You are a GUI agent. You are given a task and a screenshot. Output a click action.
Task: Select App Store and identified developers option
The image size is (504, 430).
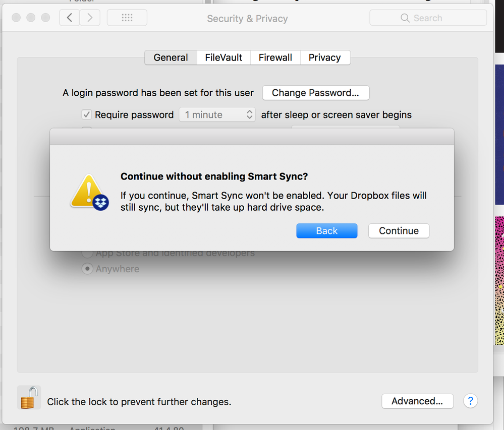click(x=87, y=253)
